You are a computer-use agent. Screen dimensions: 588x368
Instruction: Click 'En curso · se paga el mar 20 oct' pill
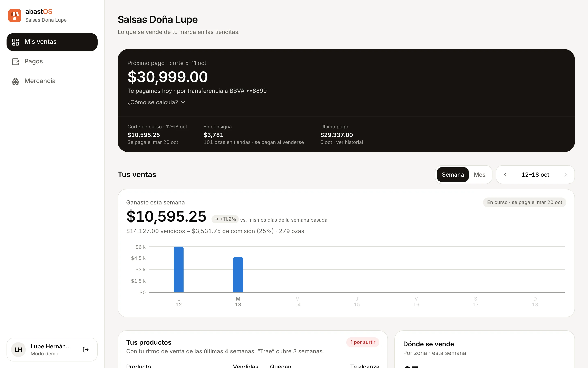(x=524, y=202)
